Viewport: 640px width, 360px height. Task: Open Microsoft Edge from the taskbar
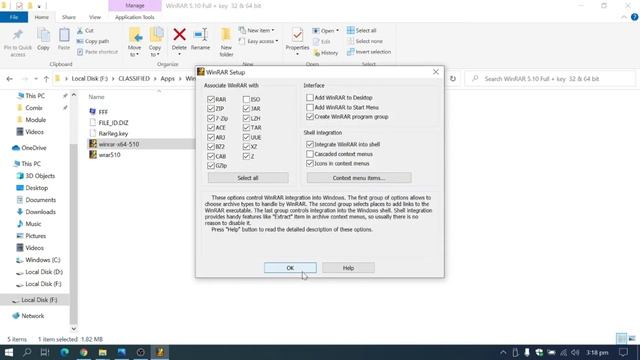[x=64, y=352]
